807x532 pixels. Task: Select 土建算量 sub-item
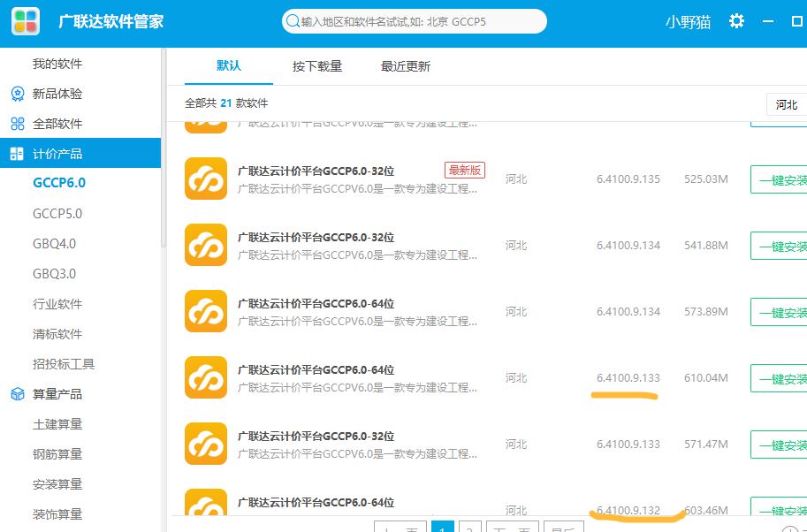(x=57, y=424)
